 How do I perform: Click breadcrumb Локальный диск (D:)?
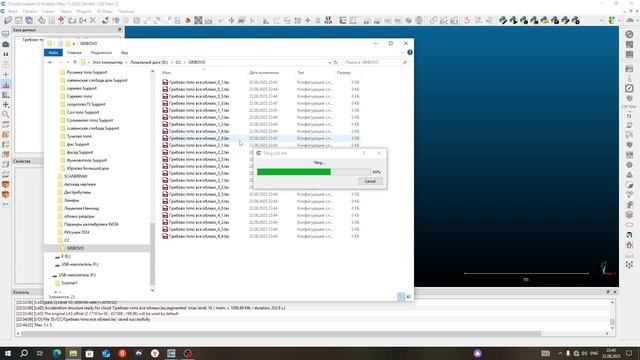pyautogui.click(x=149, y=62)
